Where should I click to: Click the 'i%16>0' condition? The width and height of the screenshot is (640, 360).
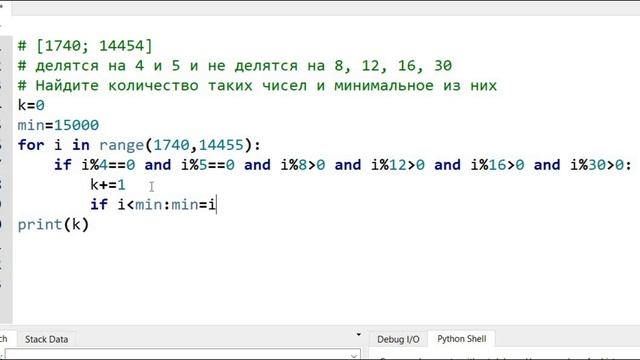498,165
